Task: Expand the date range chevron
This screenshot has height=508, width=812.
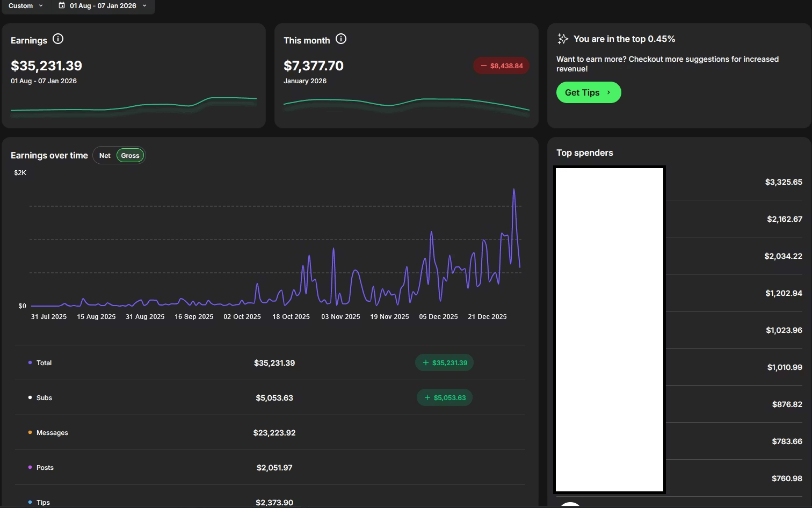Action: click(144, 5)
